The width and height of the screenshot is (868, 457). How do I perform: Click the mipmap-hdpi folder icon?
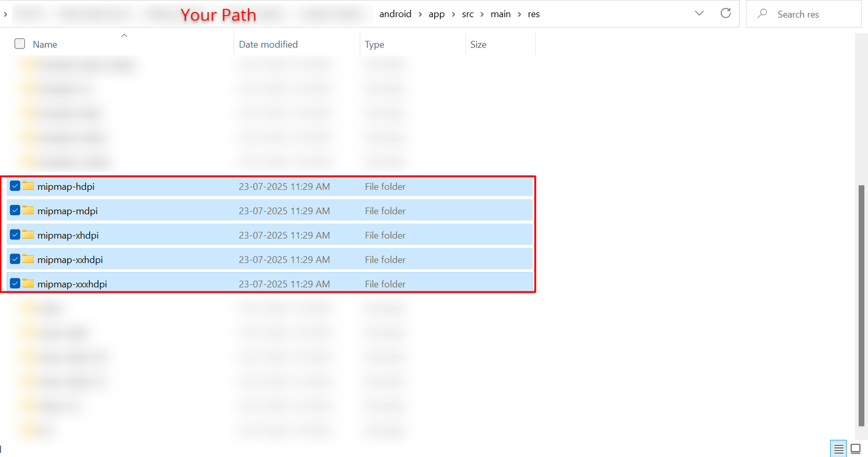click(x=28, y=186)
